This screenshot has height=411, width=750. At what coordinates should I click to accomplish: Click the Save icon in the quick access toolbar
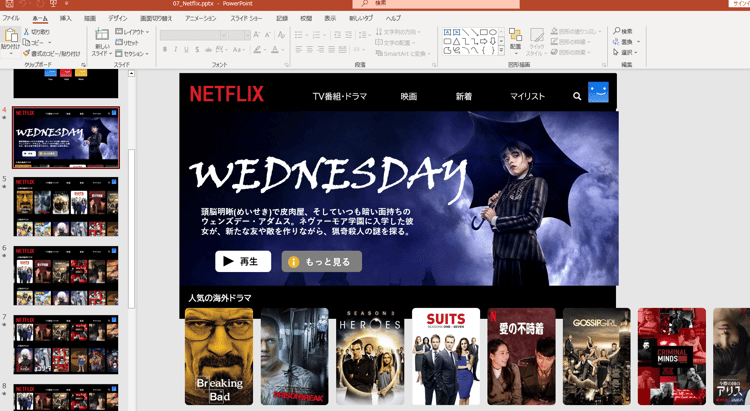coord(9,3)
